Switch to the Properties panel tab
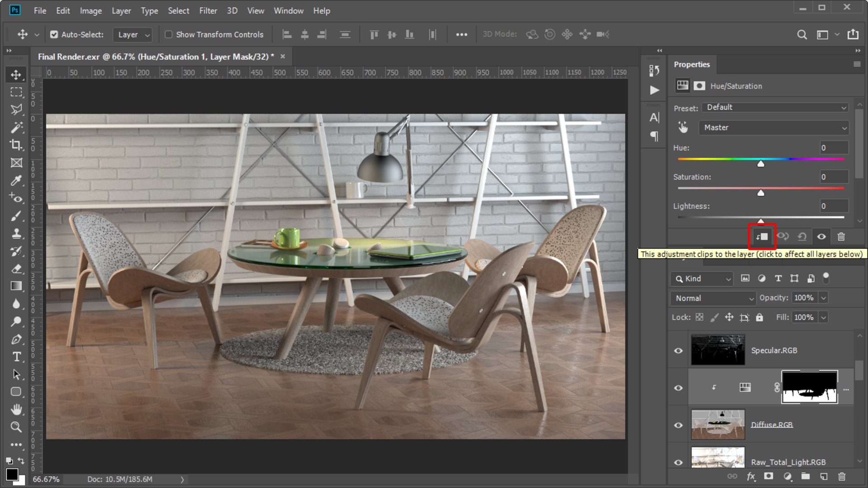The image size is (868, 488). 692,64
